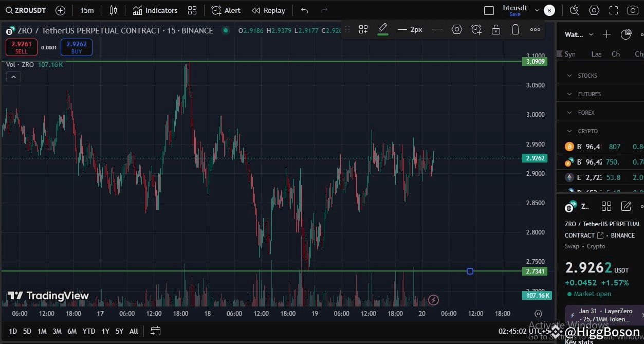Switch to the 1D range tab
The height and width of the screenshot is (344, 644).
(12, 331)
